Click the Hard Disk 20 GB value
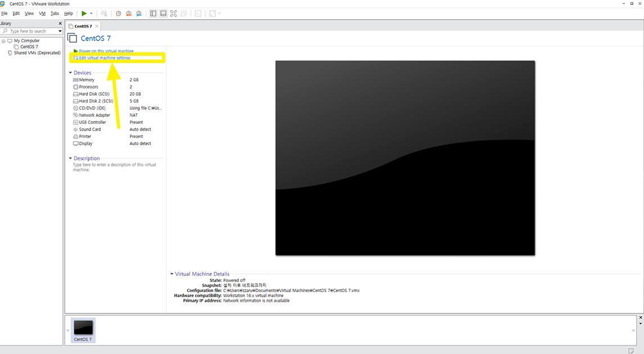This screenshot has height=354, width=644. click(x=135, y=94)
